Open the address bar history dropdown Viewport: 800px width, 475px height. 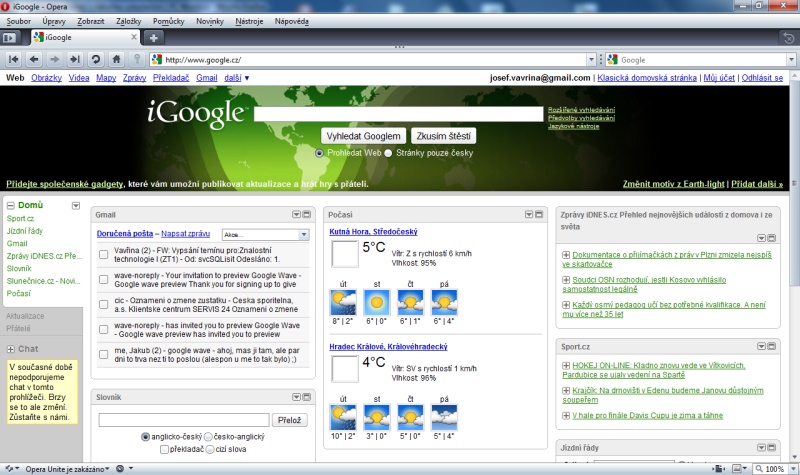tap(591, 60)
